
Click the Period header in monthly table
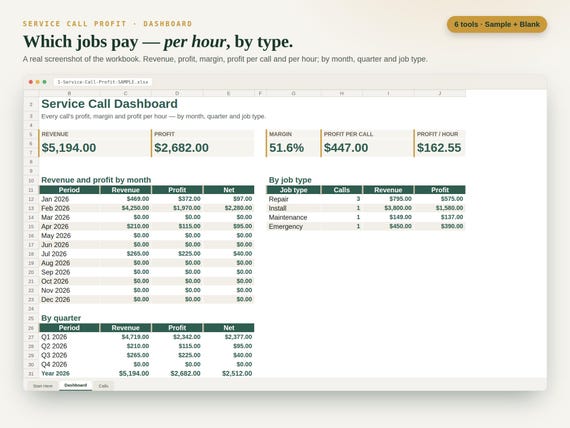69,190
